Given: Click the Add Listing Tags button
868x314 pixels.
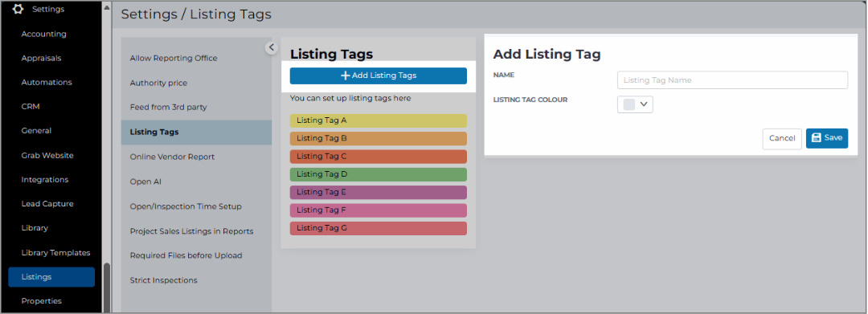Looking at the screenshot, I should point(378,75).
